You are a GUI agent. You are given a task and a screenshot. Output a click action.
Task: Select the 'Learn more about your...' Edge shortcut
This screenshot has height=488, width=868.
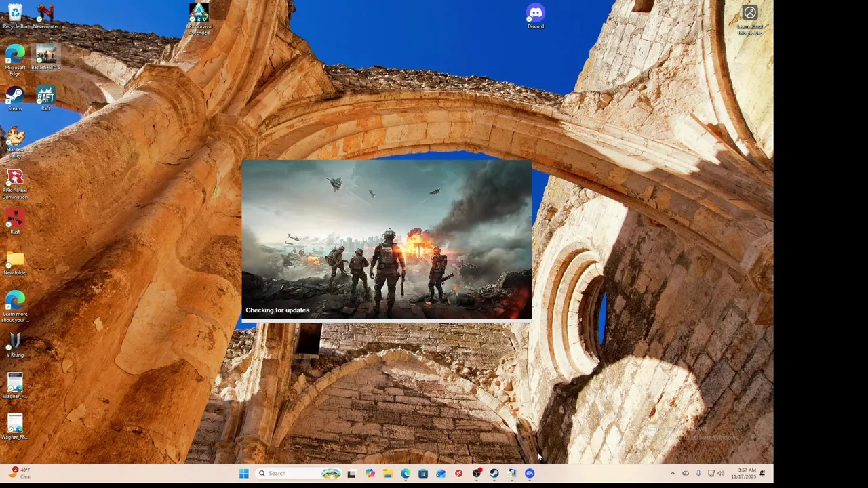(x=15, y=307)
